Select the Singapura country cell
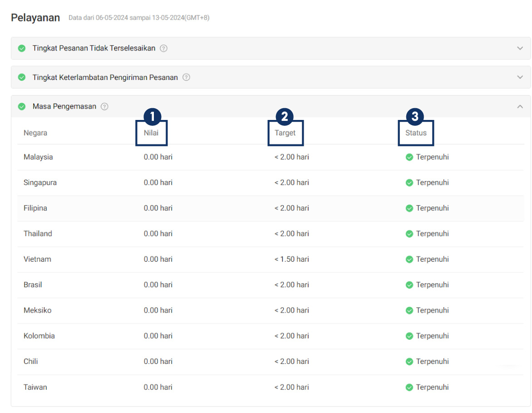 point(40,183)
